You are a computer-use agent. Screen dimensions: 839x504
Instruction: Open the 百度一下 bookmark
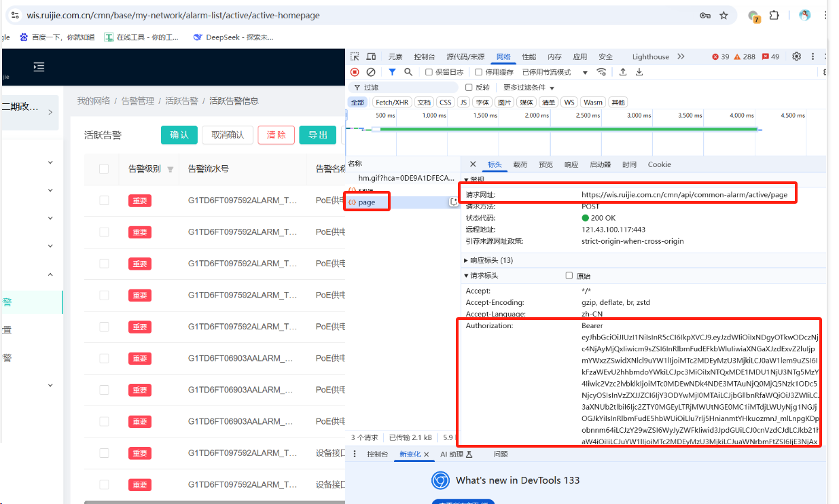pos(57,37)
